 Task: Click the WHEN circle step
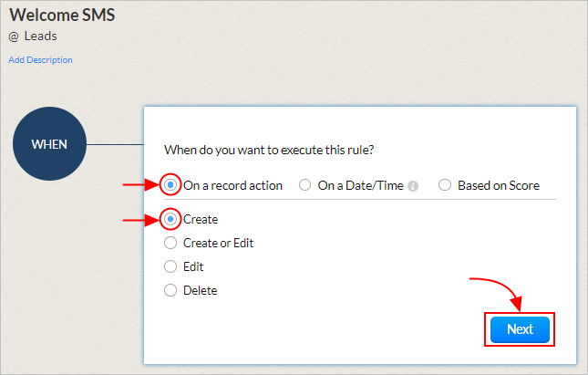[49, 144]
